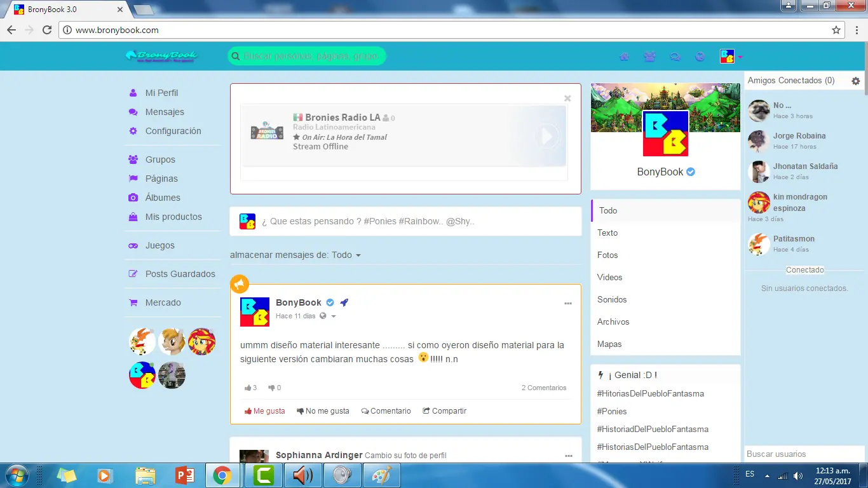
Task: Open Paint from the taskbar
Action: point(382,475)
